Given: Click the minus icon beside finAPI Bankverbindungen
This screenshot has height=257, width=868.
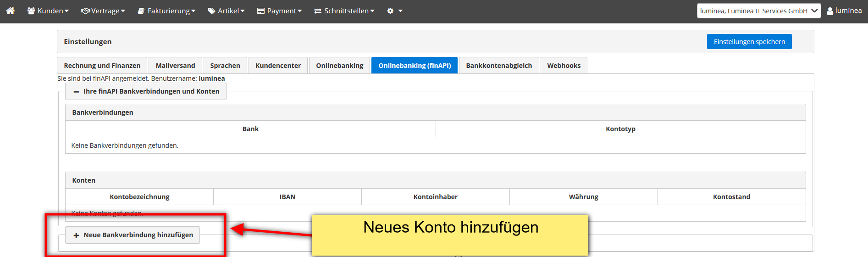Looking at the screenshot, I should (76, 92).
